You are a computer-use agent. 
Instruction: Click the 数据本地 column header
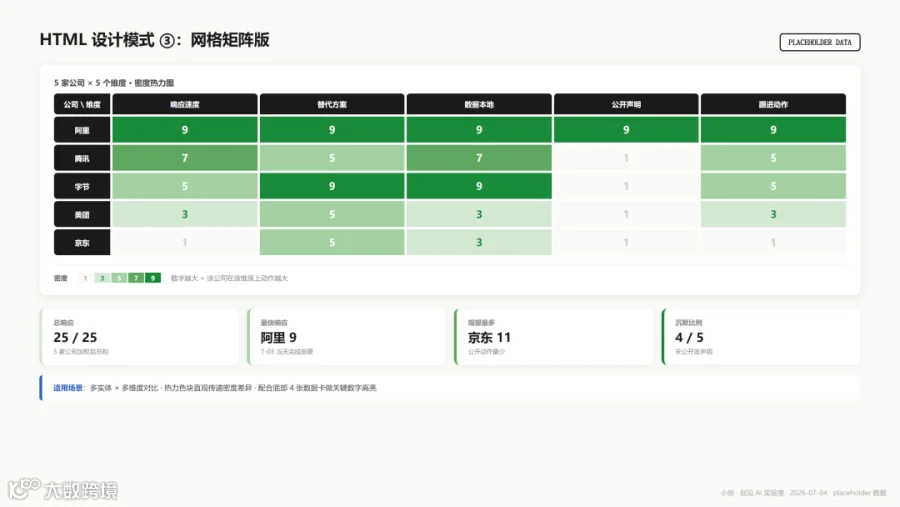coord(479,104)
